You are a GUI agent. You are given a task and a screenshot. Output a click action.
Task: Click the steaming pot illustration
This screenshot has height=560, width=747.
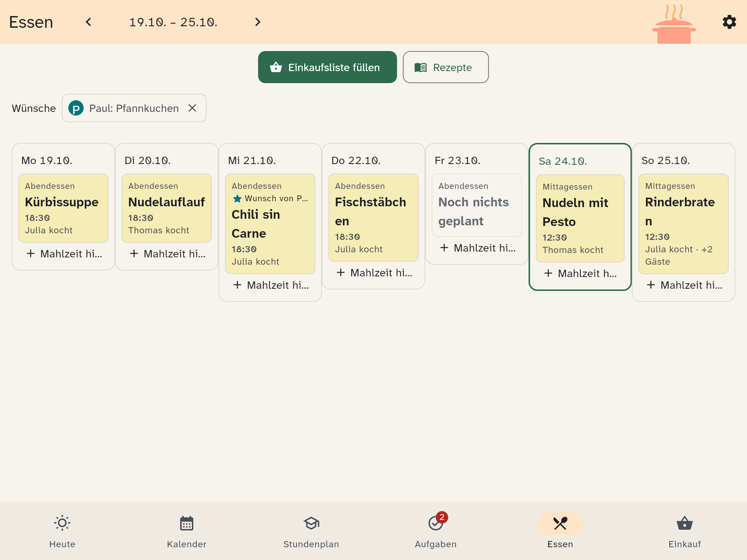(x=674, y=24)
